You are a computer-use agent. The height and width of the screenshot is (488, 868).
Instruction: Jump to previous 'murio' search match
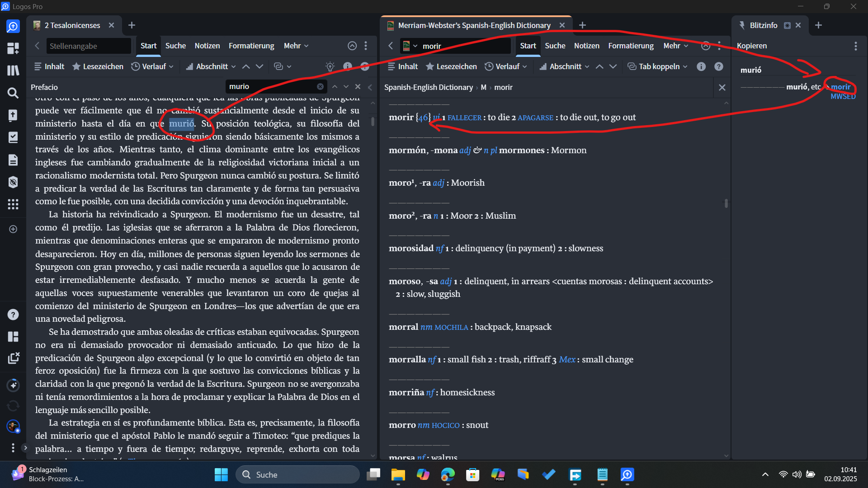point(335,86)
